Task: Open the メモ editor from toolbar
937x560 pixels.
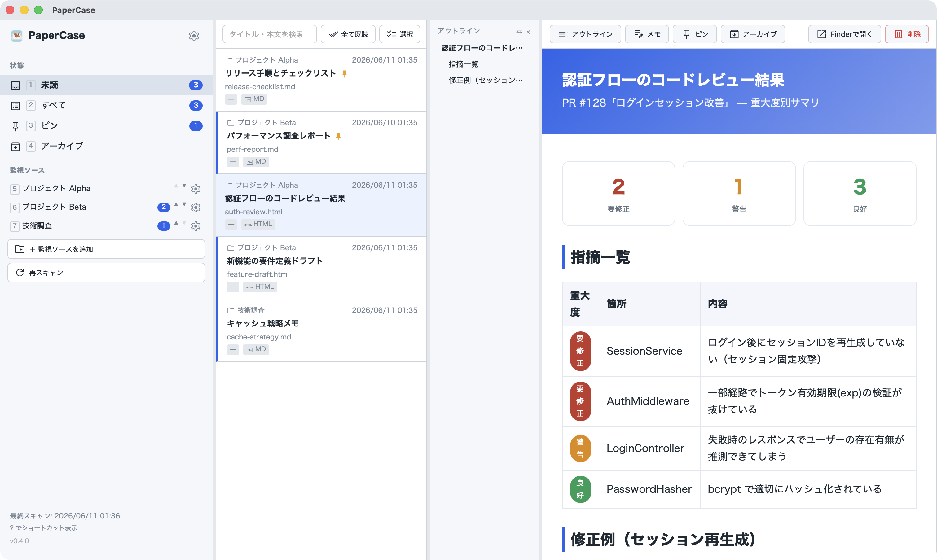Action: pos(647,34)
